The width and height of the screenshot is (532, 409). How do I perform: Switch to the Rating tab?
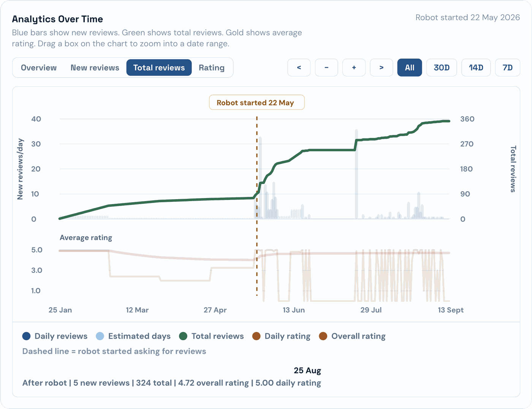pyautogui.click(x=212, y=68)
